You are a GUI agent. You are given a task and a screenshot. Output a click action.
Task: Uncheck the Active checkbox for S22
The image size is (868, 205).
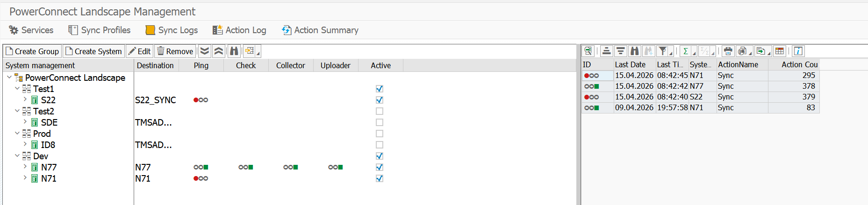[380, 100]
